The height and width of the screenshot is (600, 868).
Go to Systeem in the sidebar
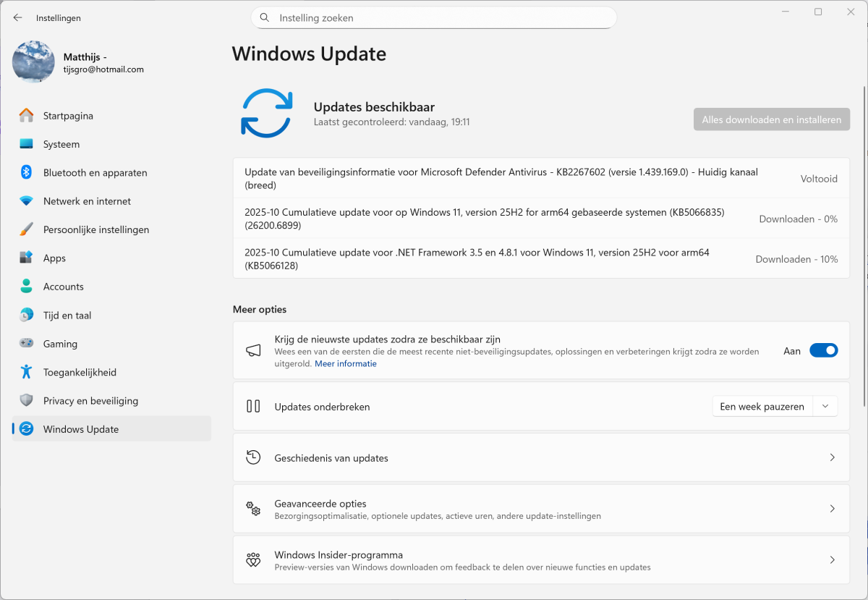point(61,144)
